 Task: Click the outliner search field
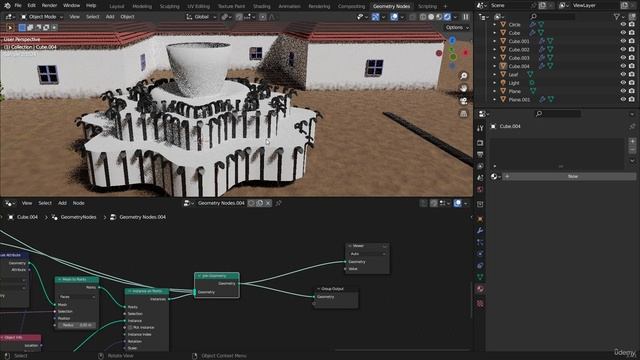(x=553, y=17)
